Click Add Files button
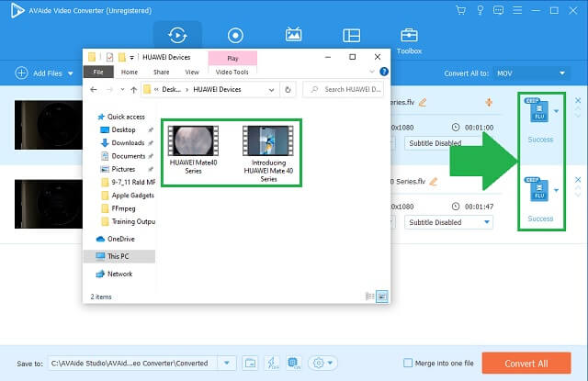The image size is (588, 381). [39, 73]
